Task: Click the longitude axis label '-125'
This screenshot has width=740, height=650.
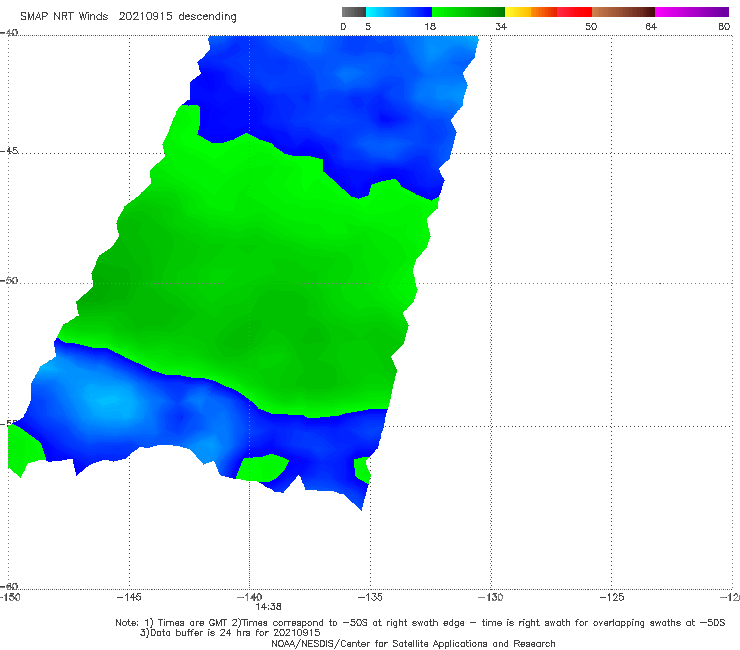Action: tap(612, 597)
